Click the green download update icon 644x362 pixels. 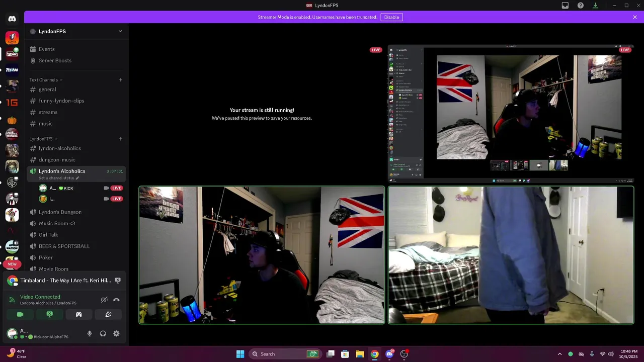(595, 6)
